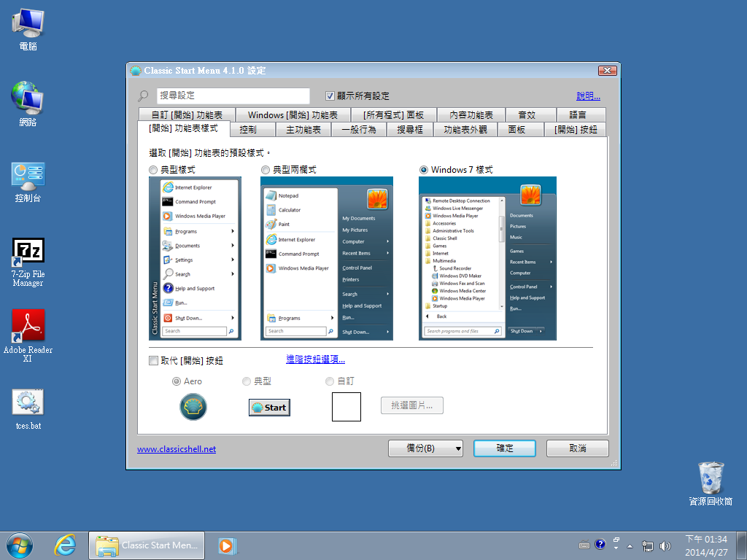Cancel the dialog with 取消
Image resolution: width=747 pixels, height=560 pixels.
(578, 448)
